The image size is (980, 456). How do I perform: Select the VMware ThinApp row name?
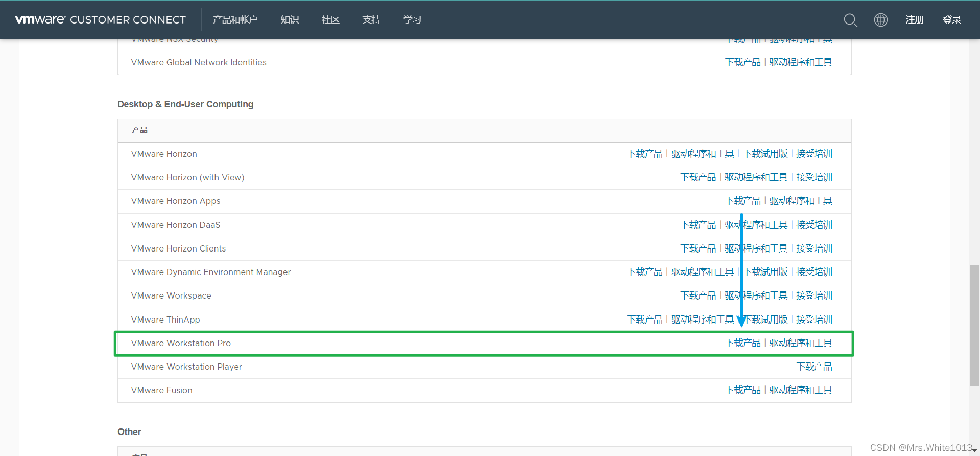(165, 320)
